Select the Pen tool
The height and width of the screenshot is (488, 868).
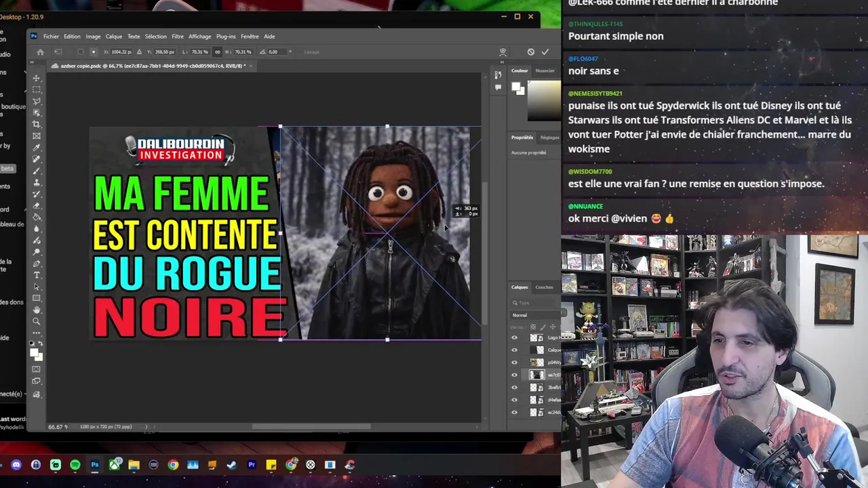coord(37,264)
